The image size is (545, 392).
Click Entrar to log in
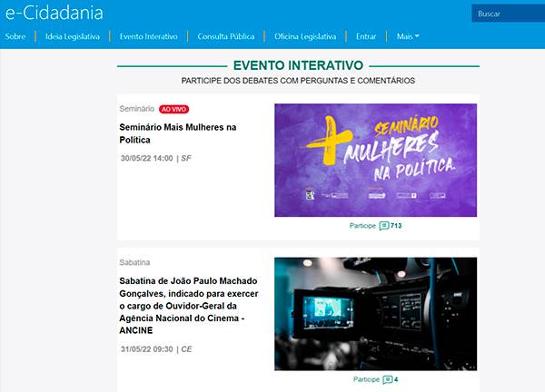click(366, 36)
